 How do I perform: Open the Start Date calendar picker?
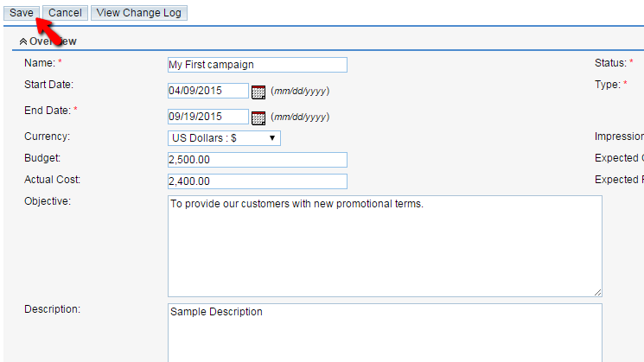[x=258, y=92]
